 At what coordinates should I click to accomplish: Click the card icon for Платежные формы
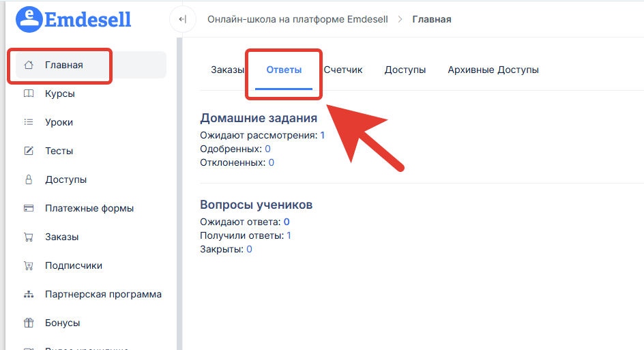[x=29, y=209]
